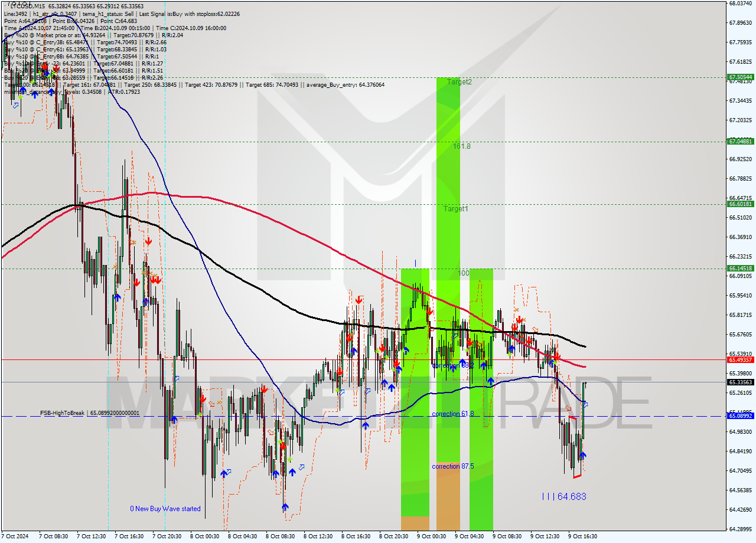Click the '7 Oct 16:30' time axis label
756x543 pixels.
[x=129, y=537]
